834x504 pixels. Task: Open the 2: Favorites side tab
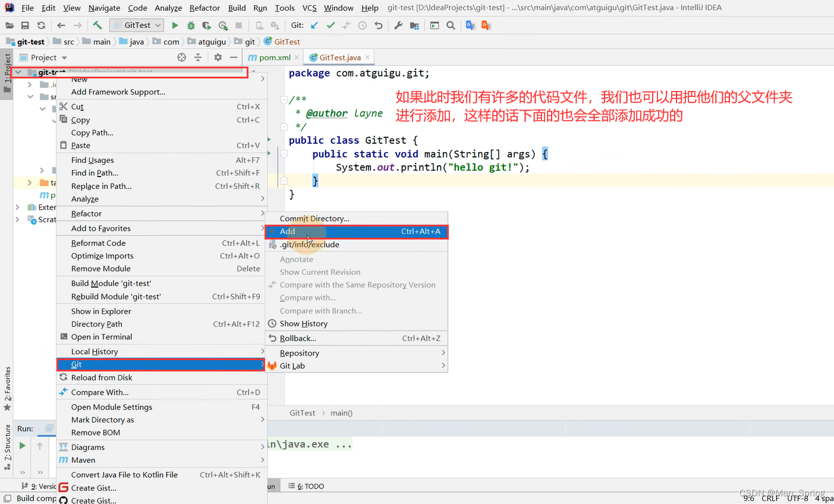(x=7, y=388)
